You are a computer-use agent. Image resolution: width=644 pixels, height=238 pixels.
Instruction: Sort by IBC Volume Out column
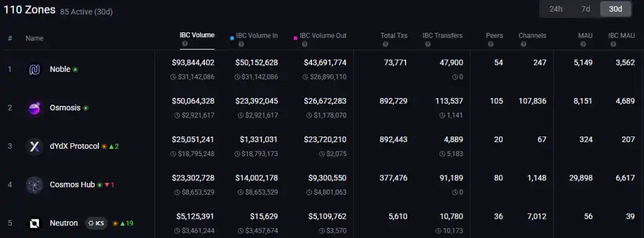pyautogui.click(x=323, y=36)
